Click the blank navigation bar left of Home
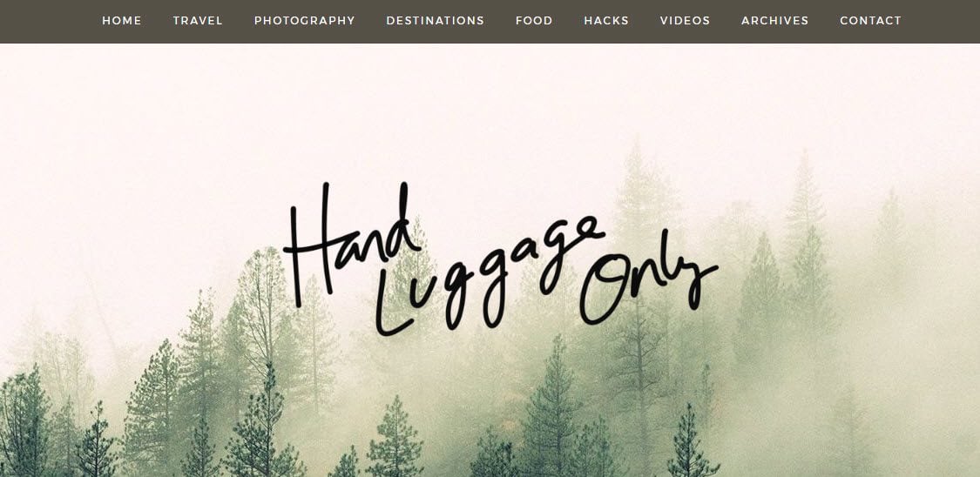980x477 pixels. pos(50,21)
